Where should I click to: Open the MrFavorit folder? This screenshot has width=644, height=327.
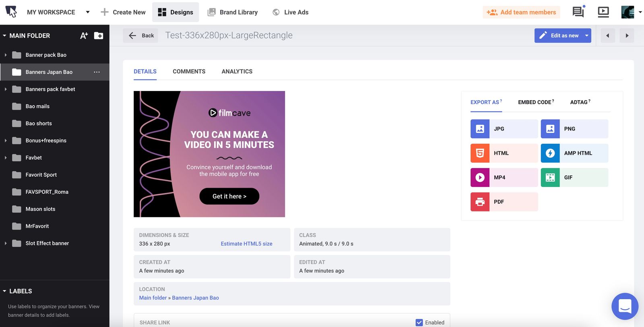[37, 226]
